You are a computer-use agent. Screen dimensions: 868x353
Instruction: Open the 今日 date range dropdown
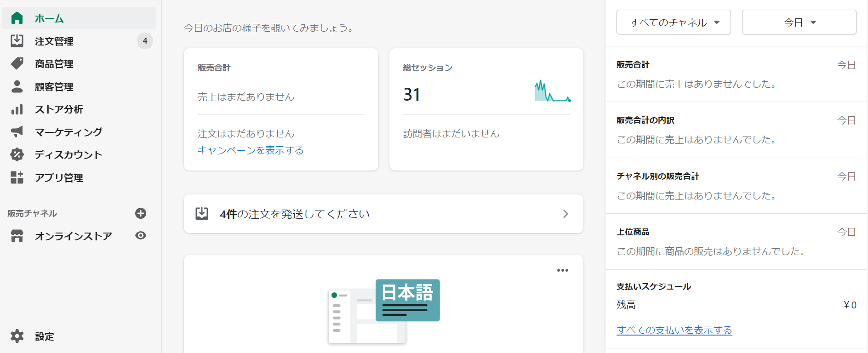click(x=799, y=23)
